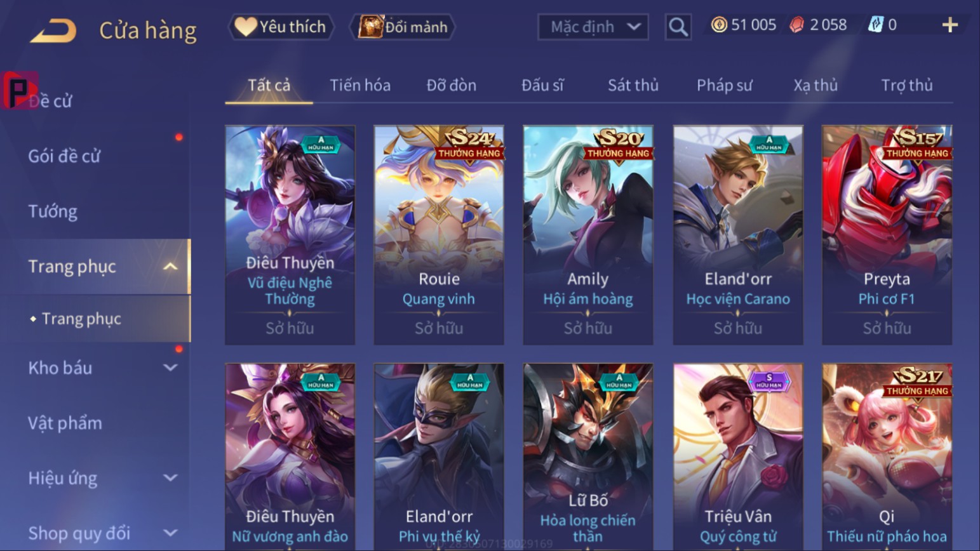
Task: Open search with the magnifier icon
Action: (678, 27)
